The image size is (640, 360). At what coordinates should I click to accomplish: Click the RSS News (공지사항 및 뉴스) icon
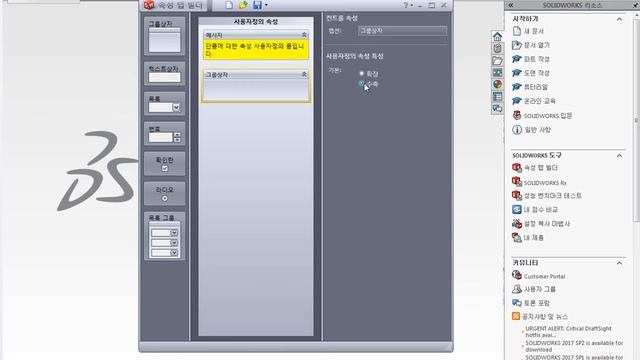click(x=516, y=316)
